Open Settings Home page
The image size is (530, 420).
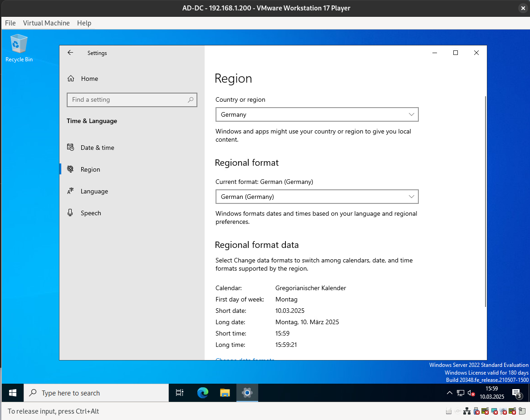(89, 79)
